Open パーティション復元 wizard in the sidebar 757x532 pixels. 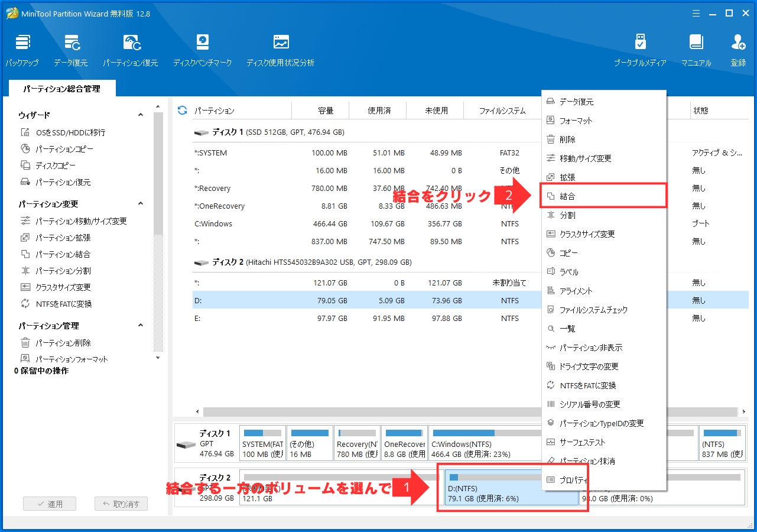click(x=56, y=182)
